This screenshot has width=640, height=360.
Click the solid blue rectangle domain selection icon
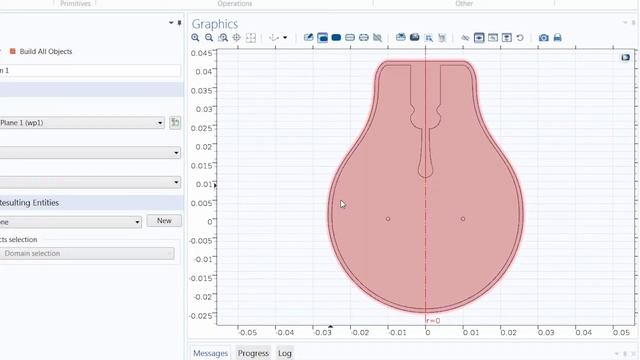pos(336,38)
